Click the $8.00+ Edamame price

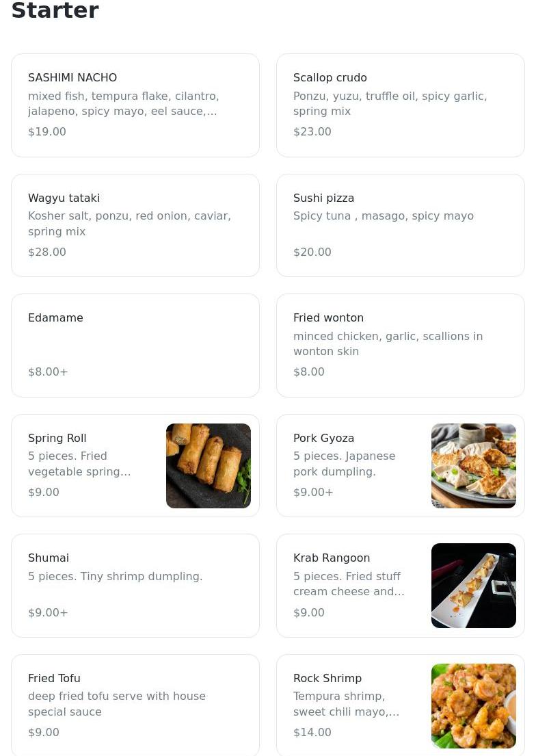click(x=48, y=372)
